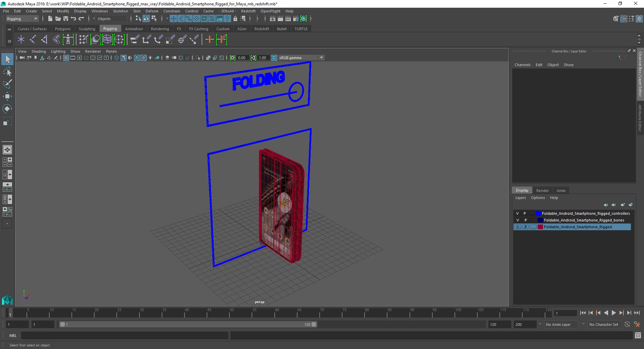The width and height of the screenshot is (644, 349).
Task: Open the No Character Set dropdown
Action: coord(604,325)
